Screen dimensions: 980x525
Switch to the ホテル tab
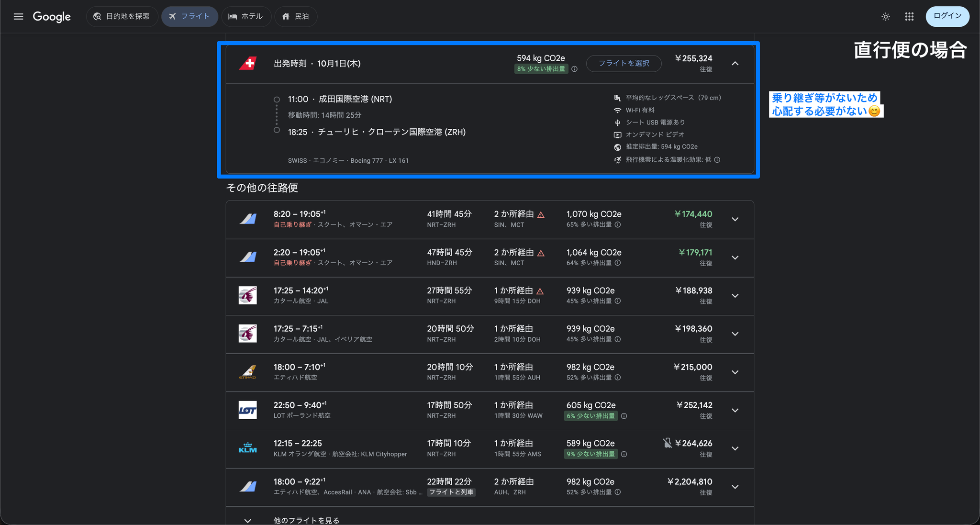click(246, 16)
